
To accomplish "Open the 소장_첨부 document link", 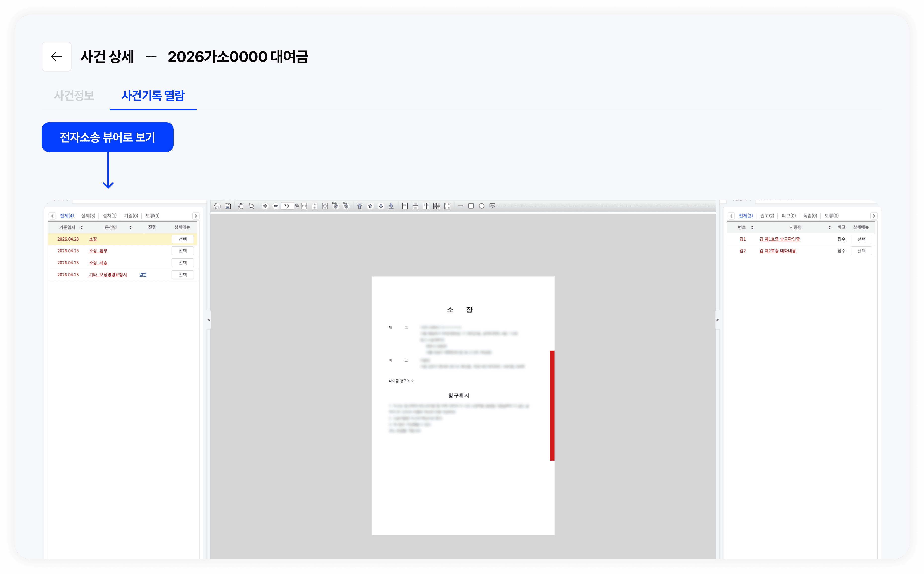I will click(98, 251).
